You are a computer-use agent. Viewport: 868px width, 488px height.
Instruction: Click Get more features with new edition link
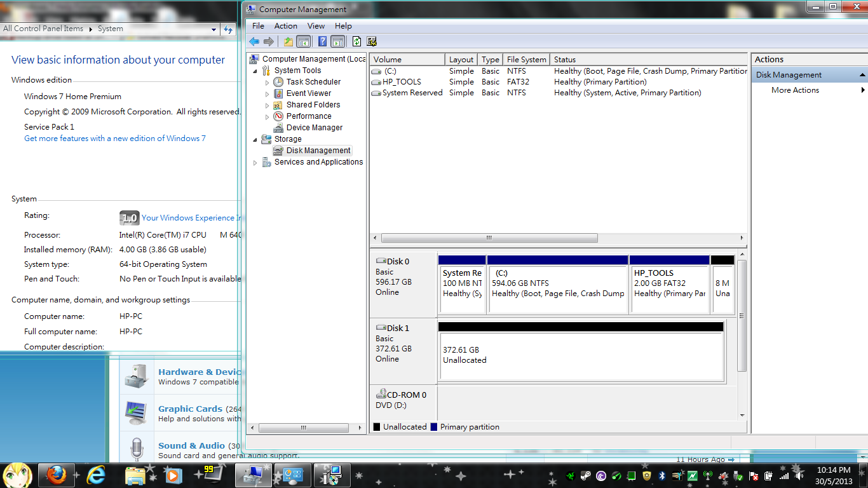(115, 139)
